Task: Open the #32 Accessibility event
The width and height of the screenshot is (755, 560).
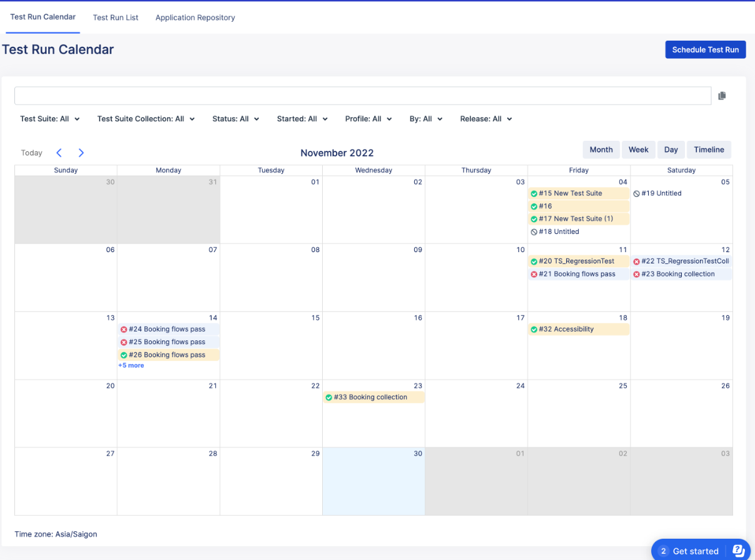Action: (579, 329)
